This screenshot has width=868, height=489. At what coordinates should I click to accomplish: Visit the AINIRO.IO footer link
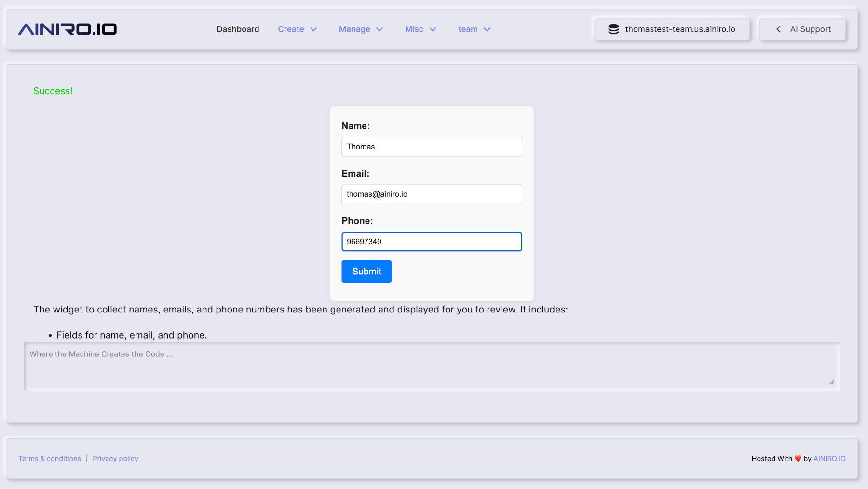pos(829,459)
